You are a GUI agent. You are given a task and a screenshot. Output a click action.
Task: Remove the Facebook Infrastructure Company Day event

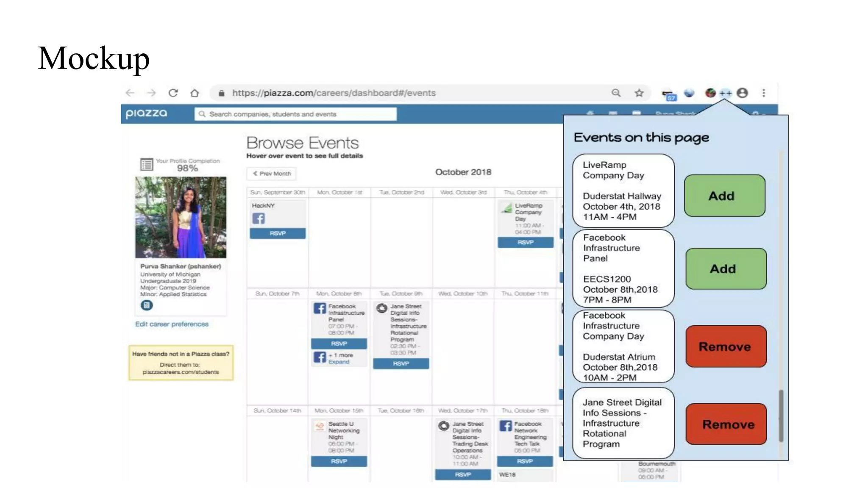[x=726, y=347]
